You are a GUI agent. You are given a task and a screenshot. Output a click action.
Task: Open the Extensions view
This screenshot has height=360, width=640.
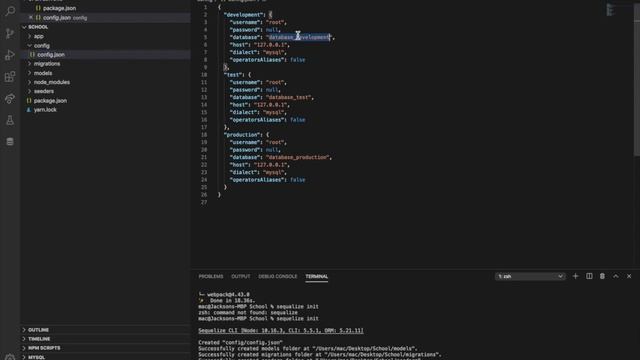[x=10, y=77]
